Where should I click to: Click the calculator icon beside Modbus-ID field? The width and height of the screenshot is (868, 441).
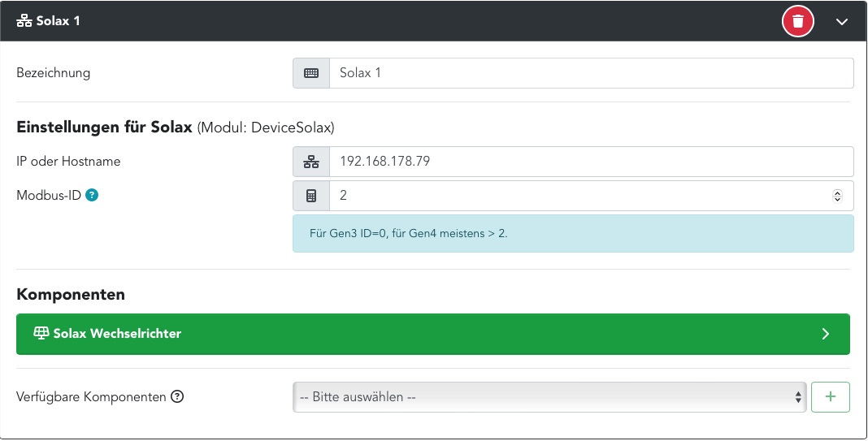[311, 196]
